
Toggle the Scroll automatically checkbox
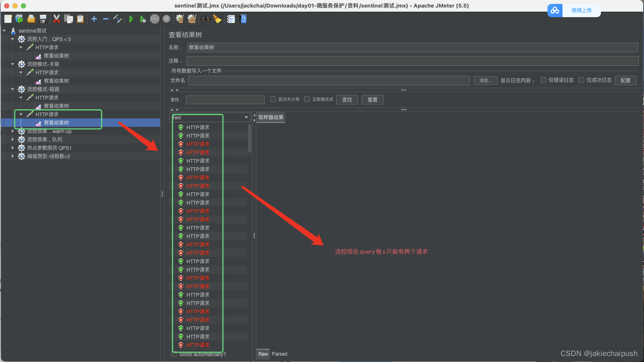(174, 354)
